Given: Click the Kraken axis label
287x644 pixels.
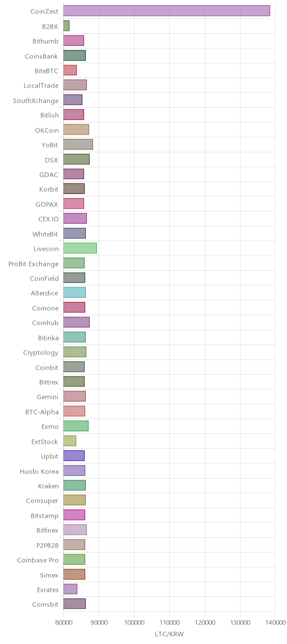Looking at the screenshot, I should pos(48,486).
